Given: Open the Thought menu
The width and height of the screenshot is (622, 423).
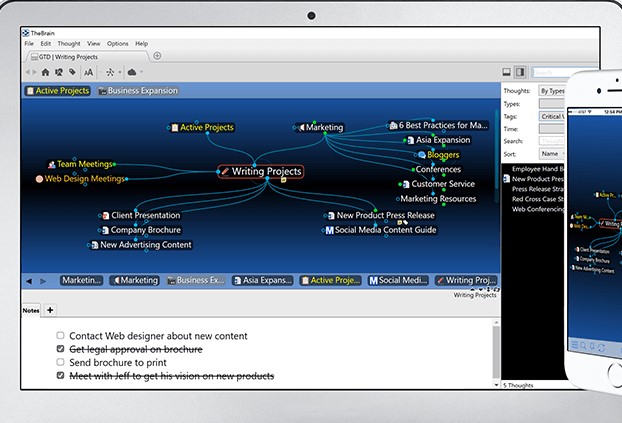Looking at the screenshot, I should coord(69,44).
